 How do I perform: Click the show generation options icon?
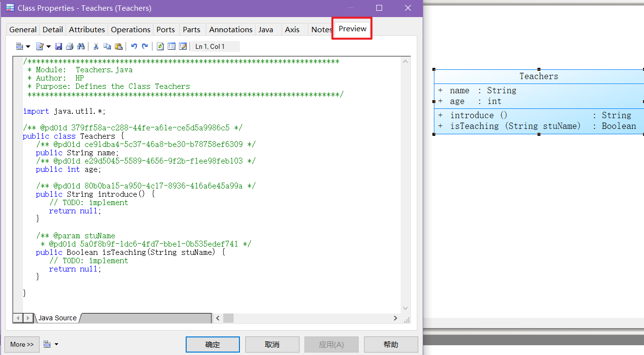[x=183, y=46]
